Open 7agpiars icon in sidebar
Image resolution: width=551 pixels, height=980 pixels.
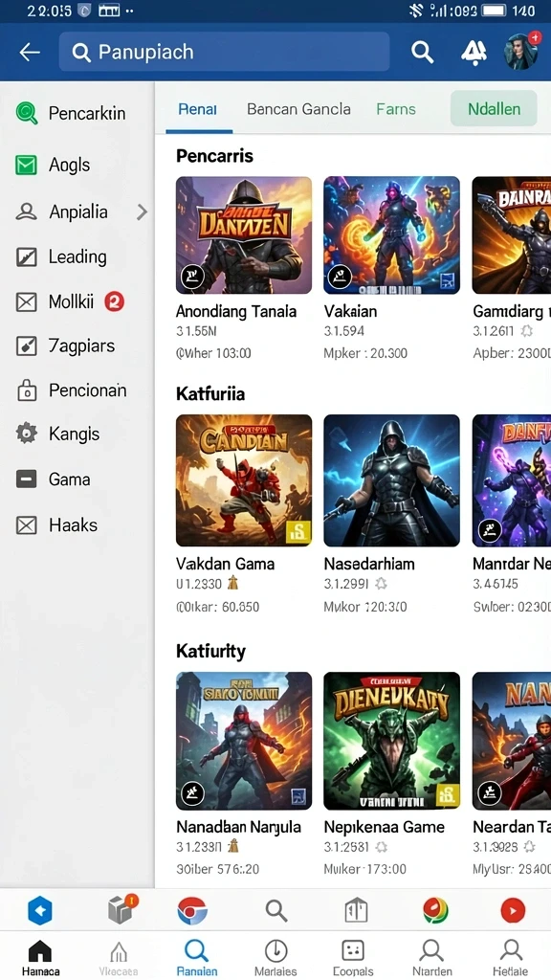click(x=26, y=345)
